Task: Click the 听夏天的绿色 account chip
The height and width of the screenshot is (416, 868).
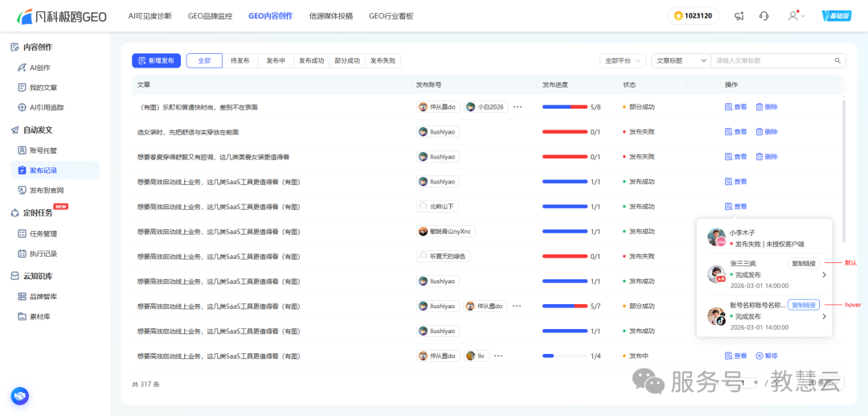Action: coord(444,256)
